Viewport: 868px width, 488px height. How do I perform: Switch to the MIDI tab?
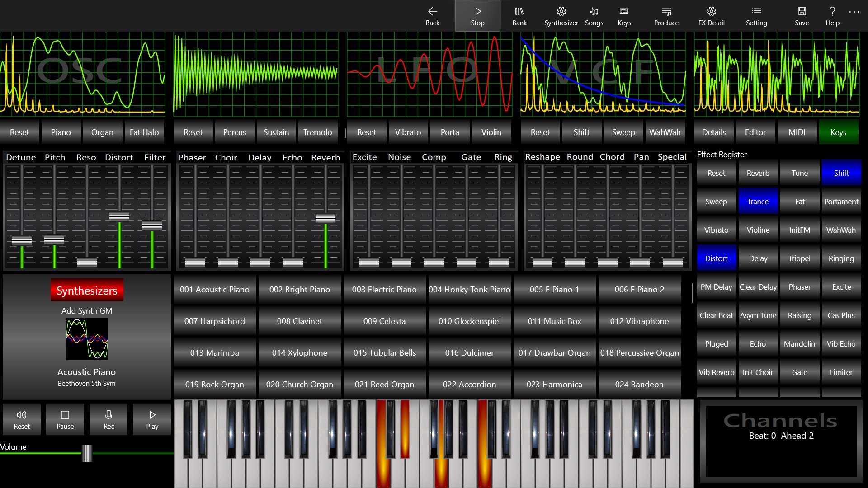[x=797, y=132]
